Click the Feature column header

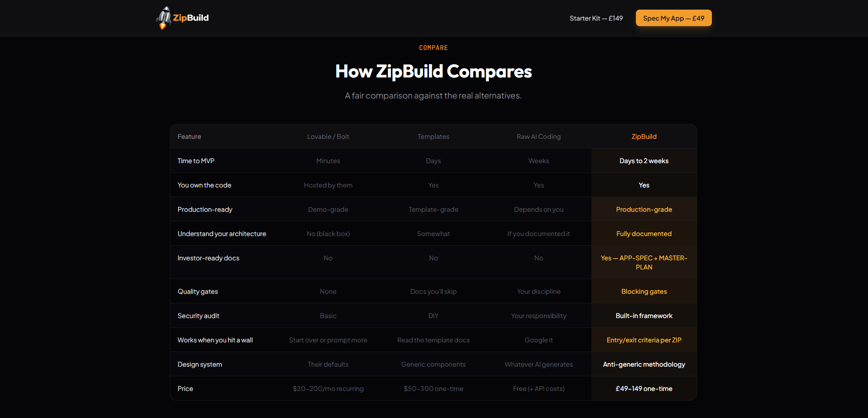189,136
